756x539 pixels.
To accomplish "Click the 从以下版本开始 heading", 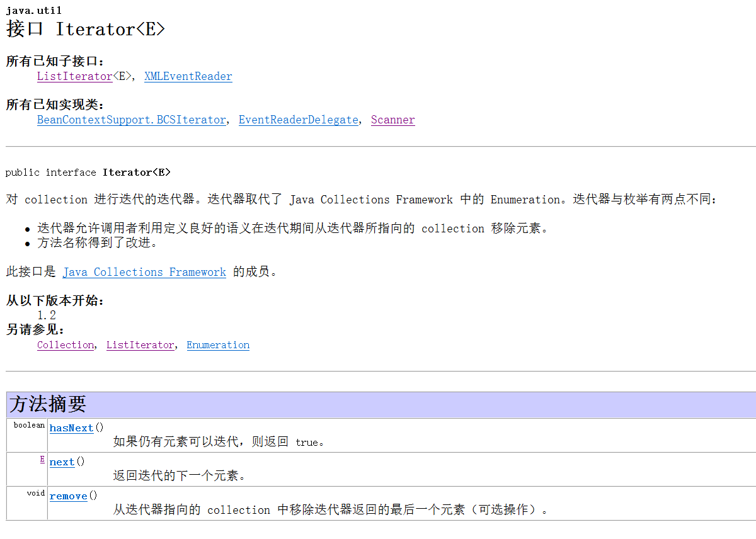I will [x=55, y=300].
